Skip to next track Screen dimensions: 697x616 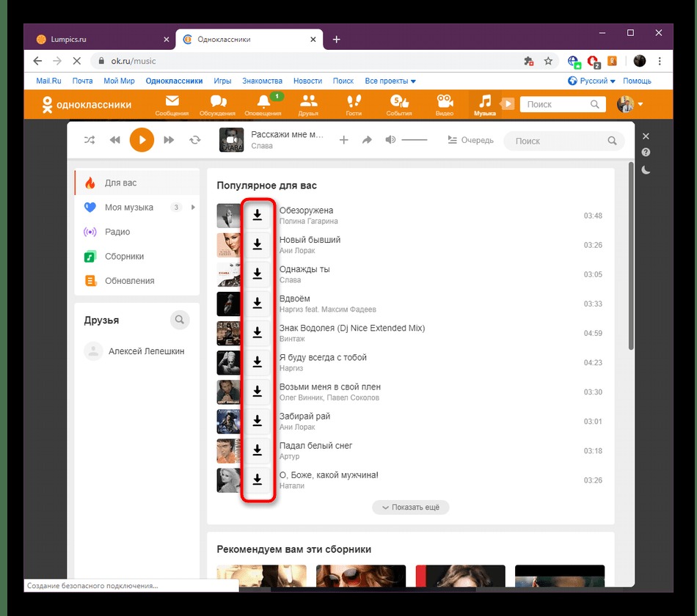tap(169, 140)
